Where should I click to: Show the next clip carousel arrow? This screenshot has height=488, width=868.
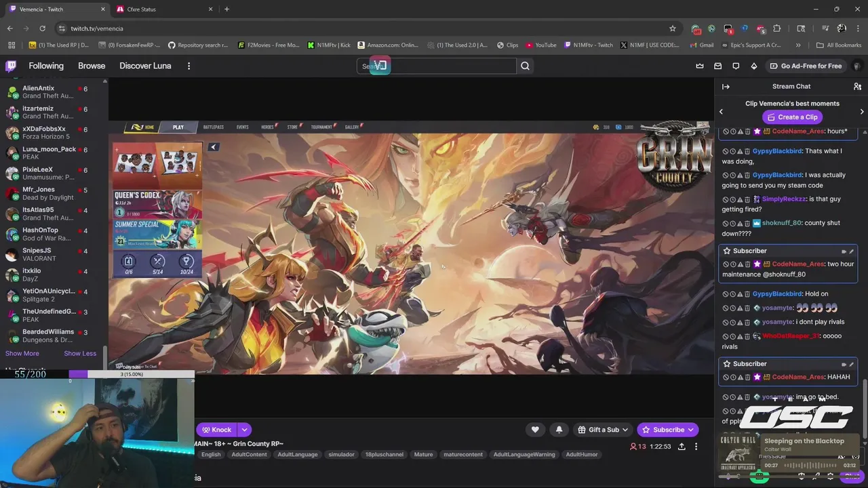pos(862,112)
